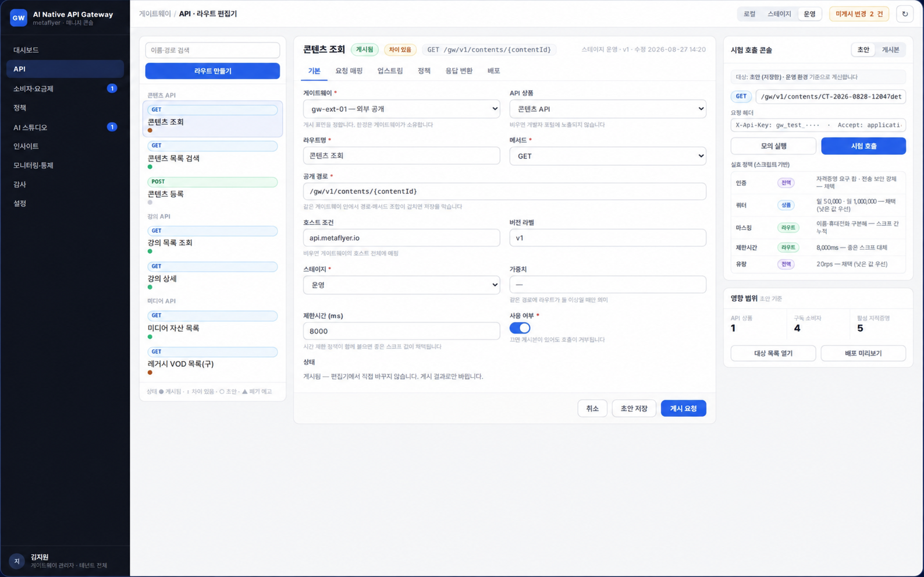This screenshot has width=924, height=577.
Task: Select the 강의 상세 route
Action: point(212,276)
